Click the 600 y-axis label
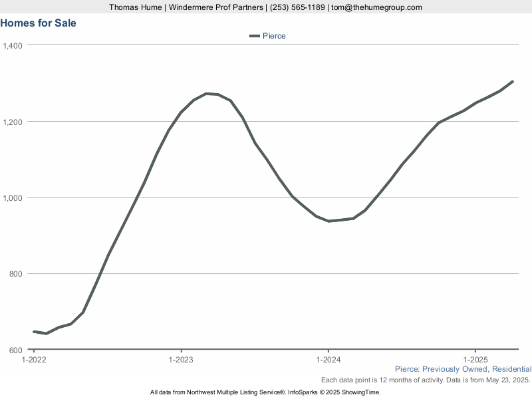Image resolution: width=532 pixels, height=399 pixels. tap(15, 350)
